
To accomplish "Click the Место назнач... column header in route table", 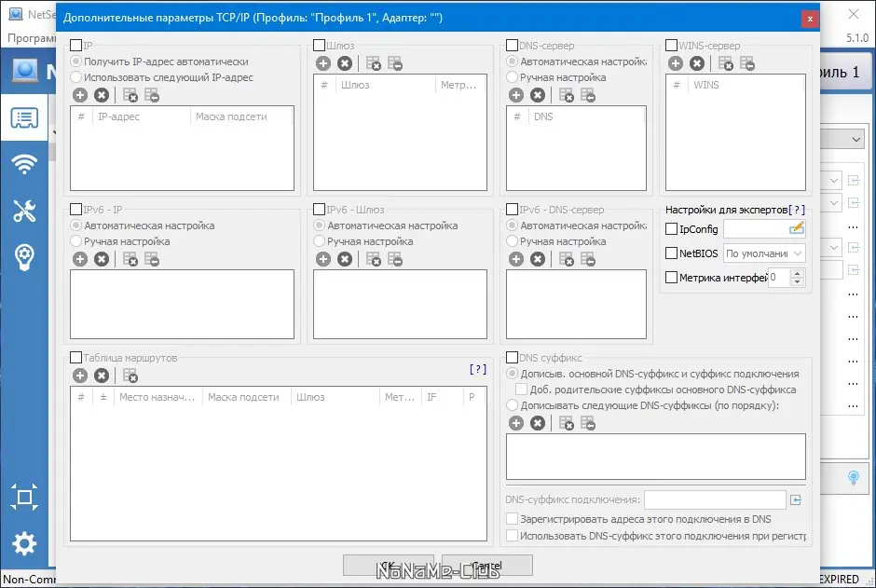I will [x=157, y=397].
